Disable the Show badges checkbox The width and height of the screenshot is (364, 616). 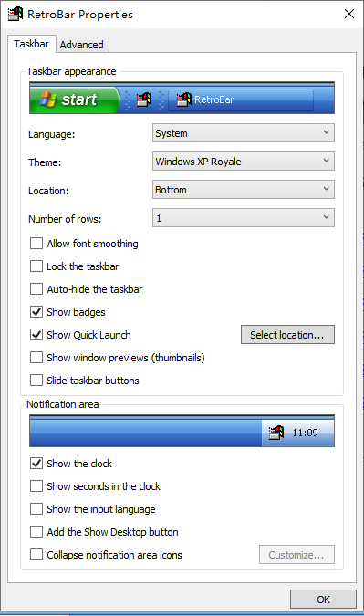click(x=36, y=312)
